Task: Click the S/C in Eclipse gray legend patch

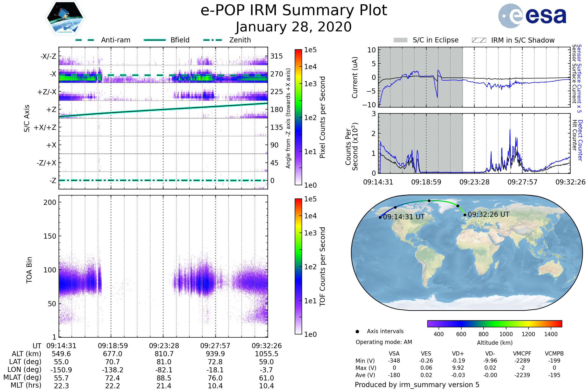Action: click(400, 40)
